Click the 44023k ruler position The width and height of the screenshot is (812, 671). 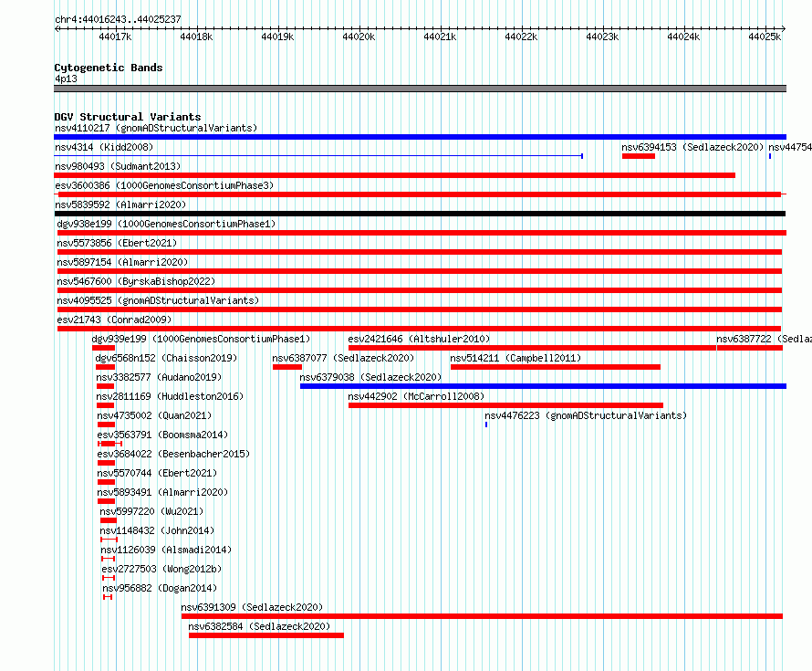(x=602, y=37)
